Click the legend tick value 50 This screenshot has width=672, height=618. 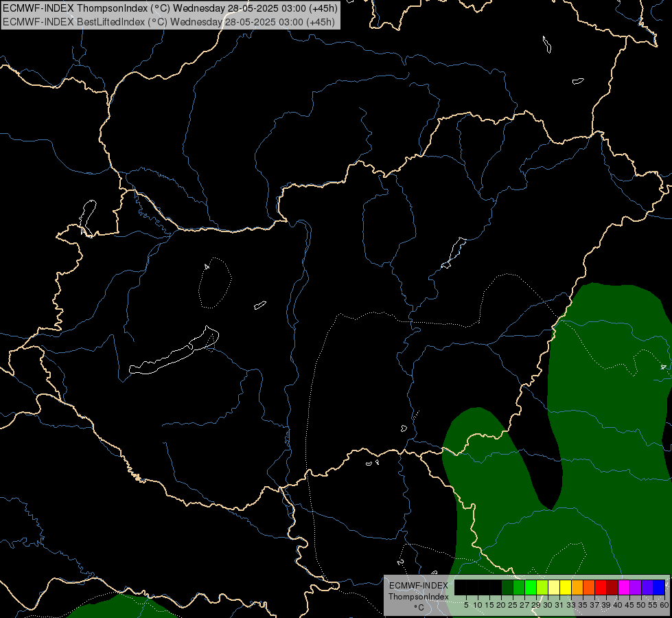(641, 605)
